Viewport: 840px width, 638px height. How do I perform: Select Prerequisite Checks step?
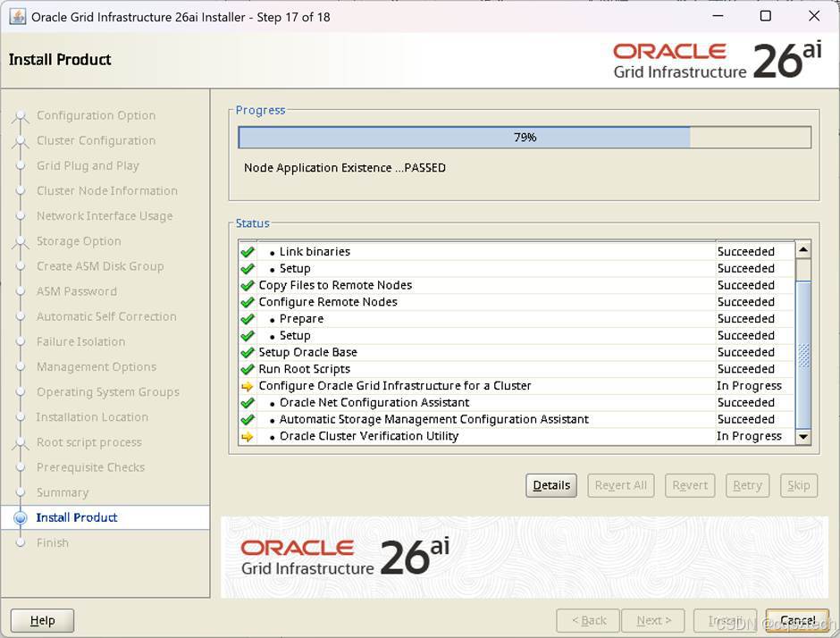pos(90,467)
